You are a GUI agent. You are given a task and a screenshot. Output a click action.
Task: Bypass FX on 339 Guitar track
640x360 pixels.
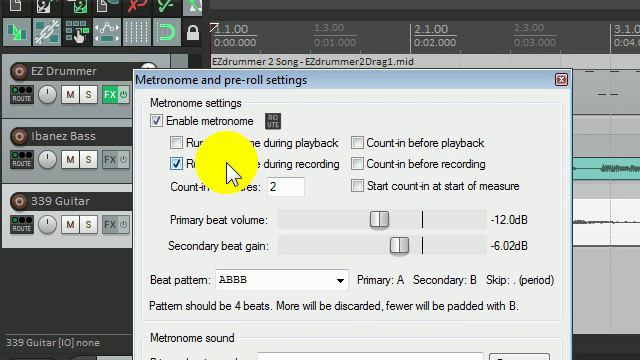point(124,224)
